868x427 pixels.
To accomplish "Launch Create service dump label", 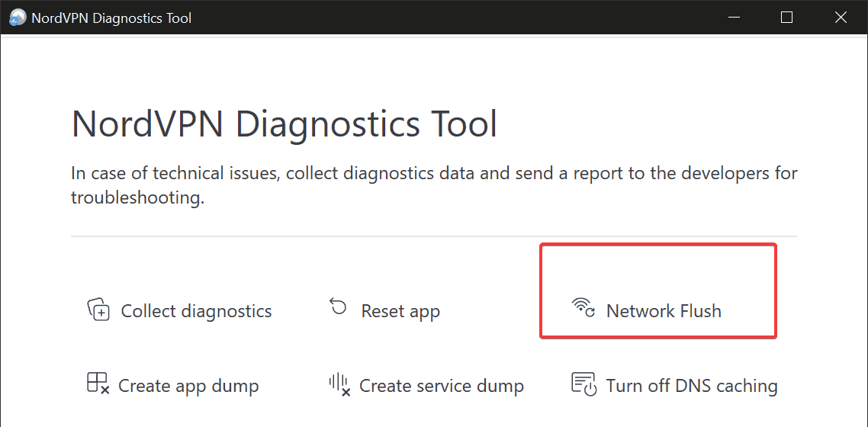I will pyautogui.click(x=442, y=385).
